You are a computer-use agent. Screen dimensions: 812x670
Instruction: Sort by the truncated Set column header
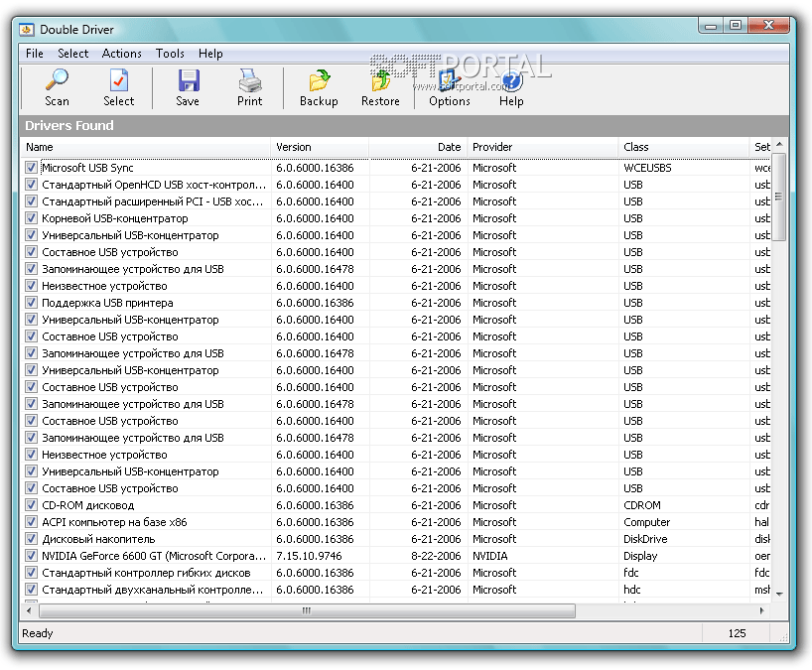click(x=760, y=147)
